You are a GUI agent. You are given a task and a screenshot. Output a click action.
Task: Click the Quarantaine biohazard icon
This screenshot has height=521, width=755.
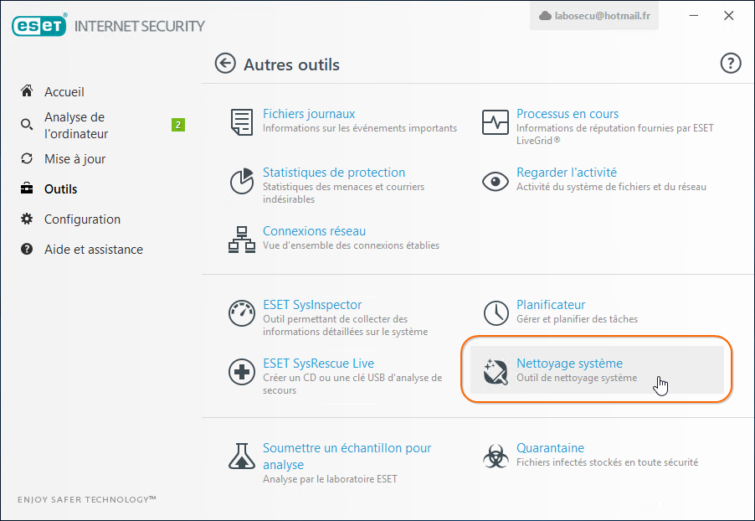[x=495, y=456]
